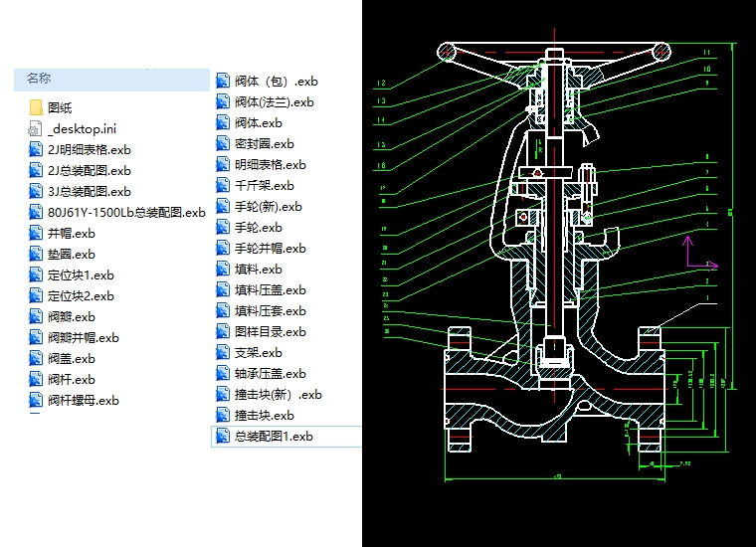Select file named 定位块1.exb
Viewport: 756px width, 547px height.
pyautogui.click(x=81, y=274)
